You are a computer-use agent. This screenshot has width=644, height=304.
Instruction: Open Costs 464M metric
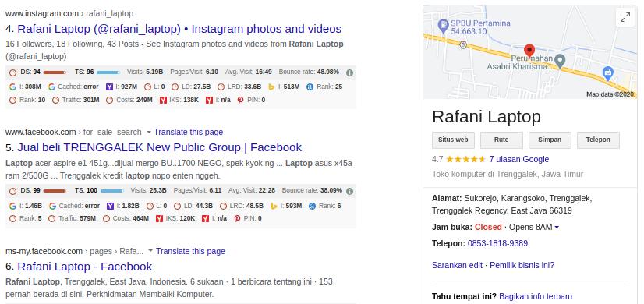[x=126, y=218]
